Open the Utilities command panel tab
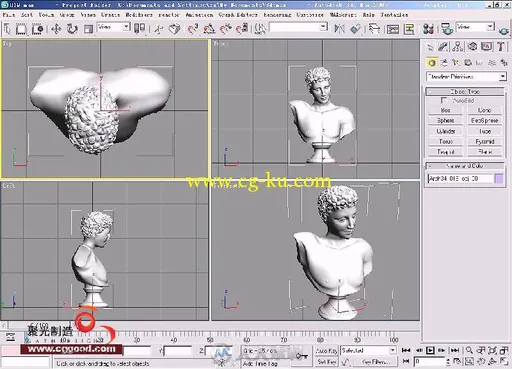The height and width of the screenshot is (369, 512). coord(501,47)
